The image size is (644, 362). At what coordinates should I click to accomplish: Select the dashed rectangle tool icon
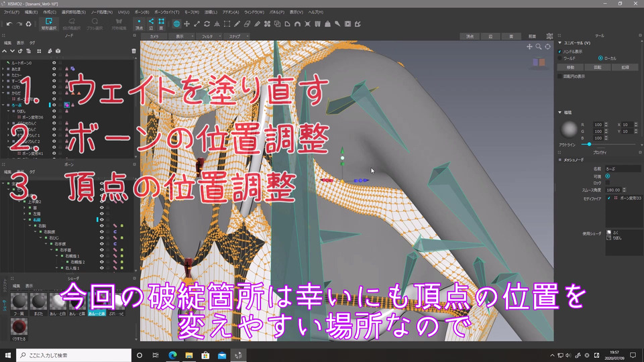click(227, 24)
